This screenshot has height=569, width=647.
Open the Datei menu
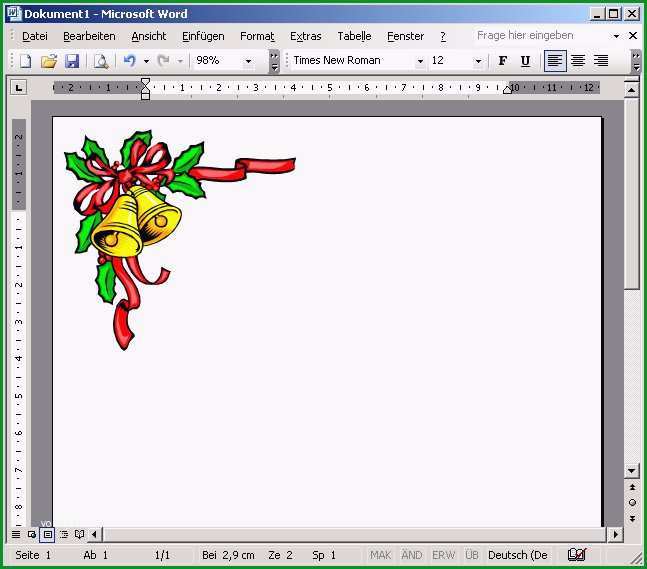pos(35,36)
